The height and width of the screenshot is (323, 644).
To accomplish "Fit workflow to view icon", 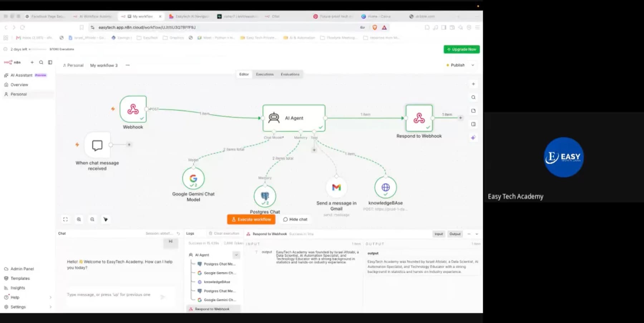I will 65,219.
